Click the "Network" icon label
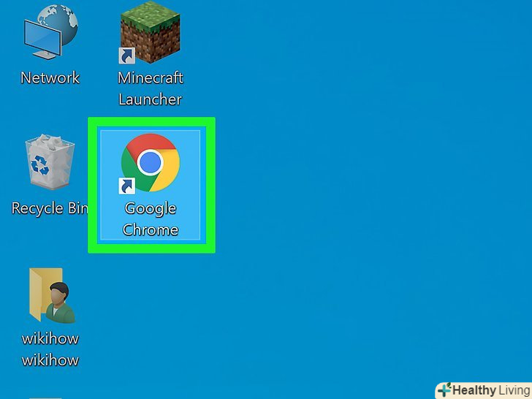 tap(50, 77)
